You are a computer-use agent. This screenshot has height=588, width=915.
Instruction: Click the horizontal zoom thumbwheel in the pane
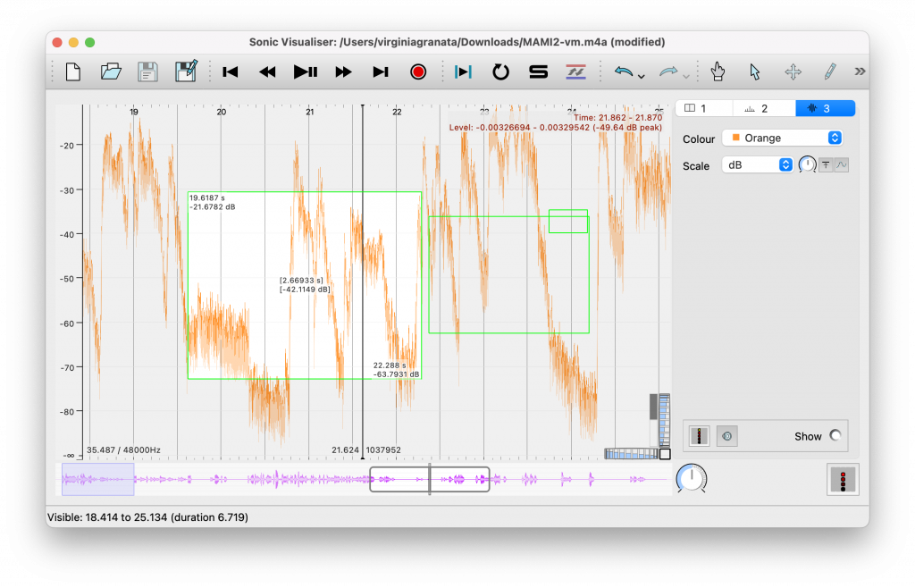[632, 453]
